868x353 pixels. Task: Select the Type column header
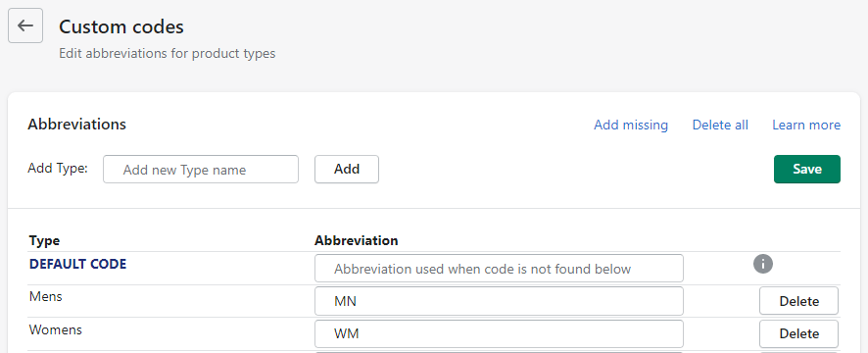tap(44, 241)
